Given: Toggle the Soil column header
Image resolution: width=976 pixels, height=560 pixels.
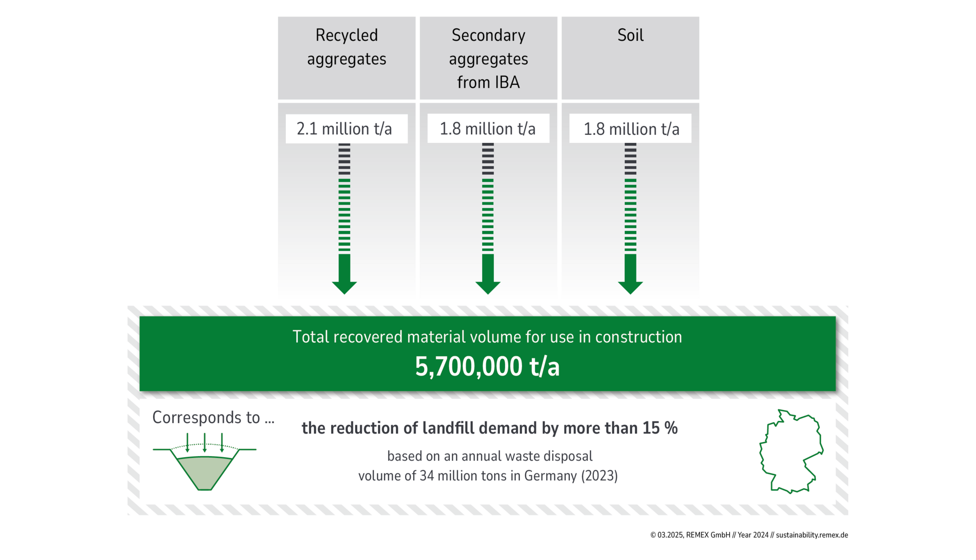Looking at the screenshot, I should (630, 35).
